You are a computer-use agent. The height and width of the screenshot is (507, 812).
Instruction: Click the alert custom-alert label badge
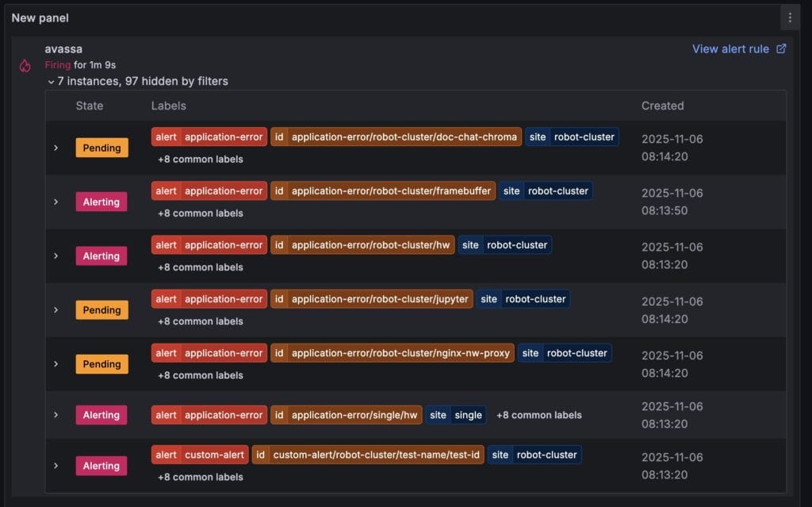click(200, 454)
